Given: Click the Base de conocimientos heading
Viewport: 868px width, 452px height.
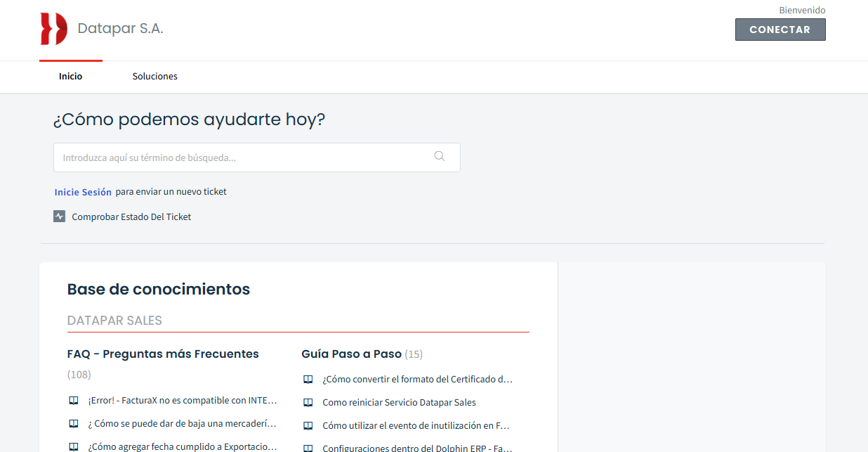Looking at the screenshot, I should [159, 289].
